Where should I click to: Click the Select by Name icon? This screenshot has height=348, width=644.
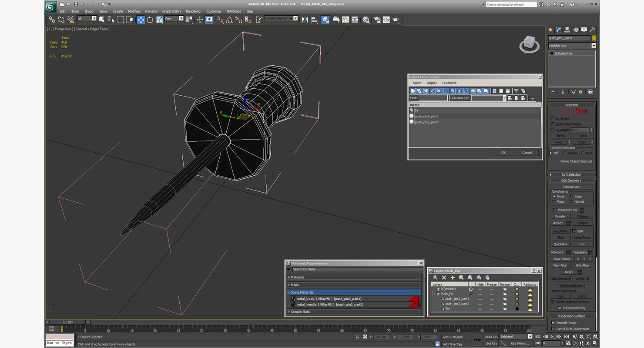pyautogui.click(x=111, y=20)
